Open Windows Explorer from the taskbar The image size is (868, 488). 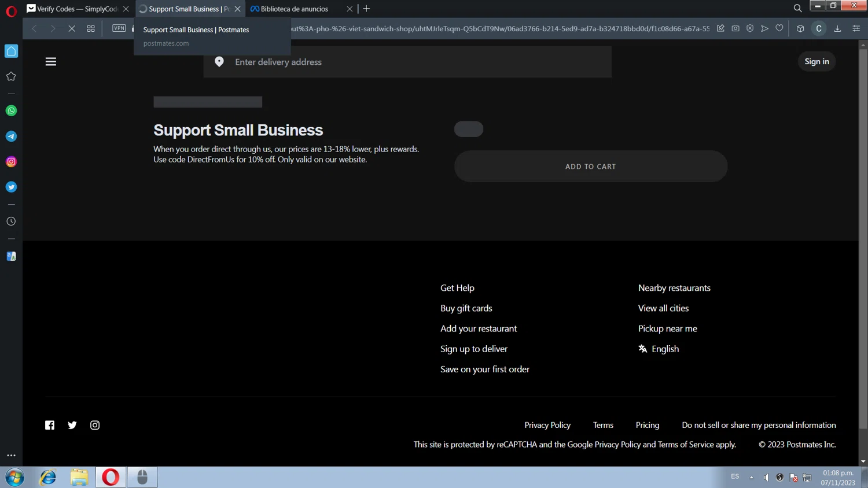[x=79, y=477]
